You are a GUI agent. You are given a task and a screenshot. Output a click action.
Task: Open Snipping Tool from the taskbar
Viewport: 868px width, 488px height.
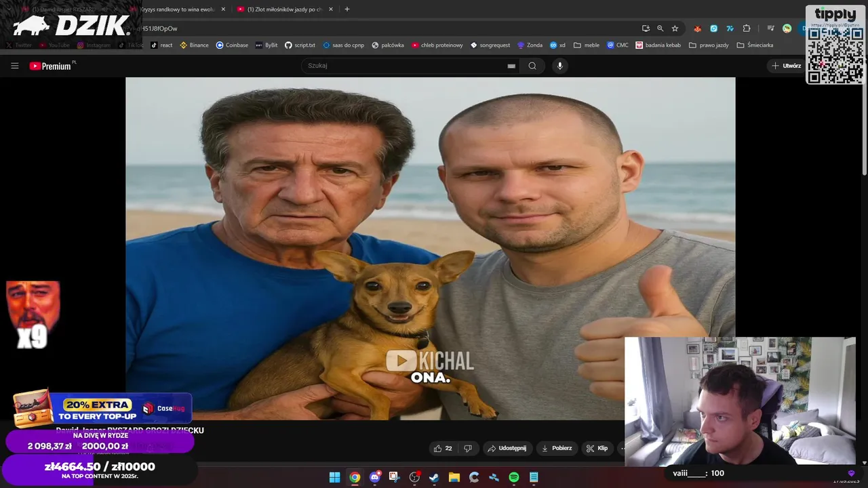pos(394,477)
